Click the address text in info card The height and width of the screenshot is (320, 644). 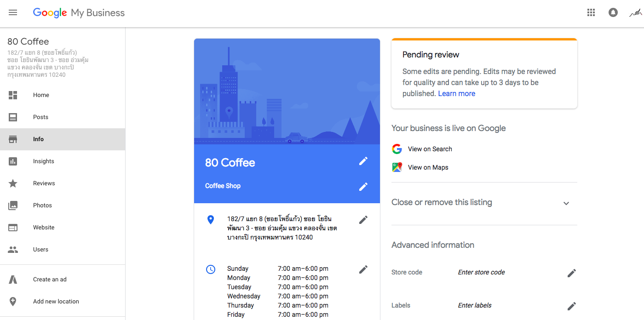coord(282,228)
